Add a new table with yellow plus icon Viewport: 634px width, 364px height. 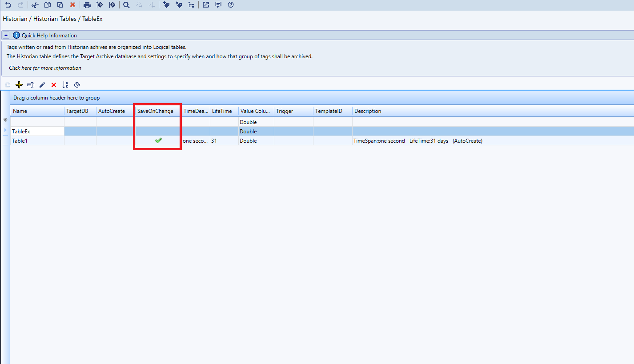tap(19, 84)
